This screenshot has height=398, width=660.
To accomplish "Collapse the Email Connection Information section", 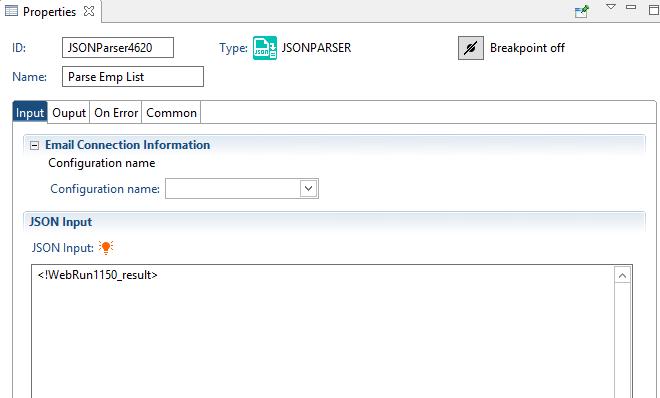I will point(35,146).
